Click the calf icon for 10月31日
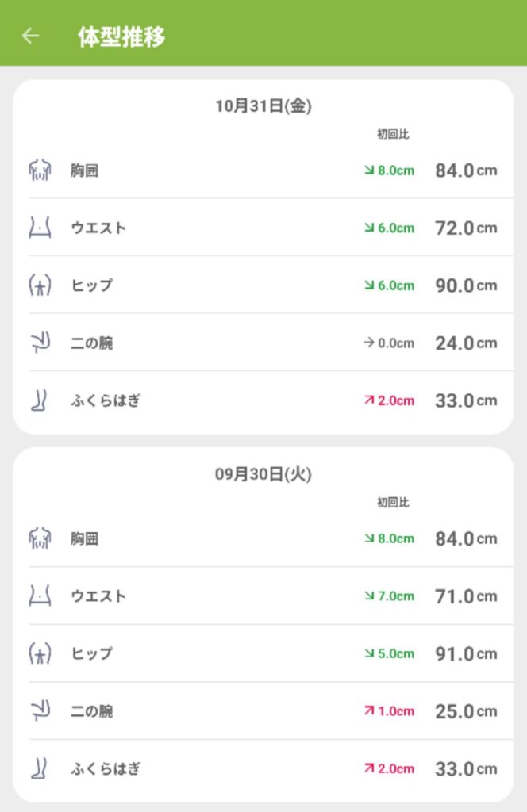Image resolution: width=527 pixels, height=812 pixels. 40,400
